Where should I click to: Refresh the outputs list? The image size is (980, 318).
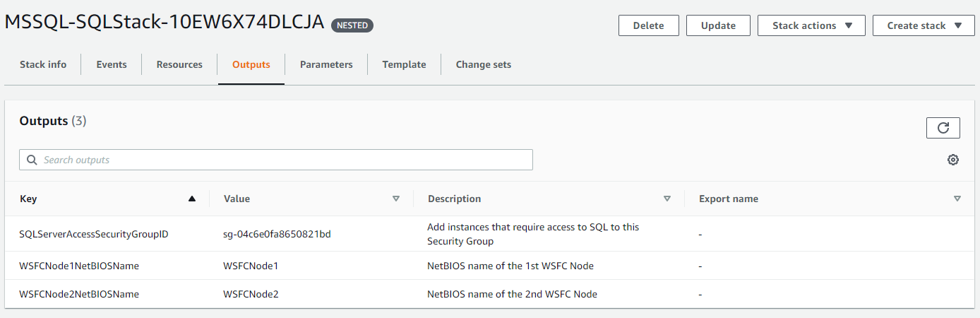(943, 128)
